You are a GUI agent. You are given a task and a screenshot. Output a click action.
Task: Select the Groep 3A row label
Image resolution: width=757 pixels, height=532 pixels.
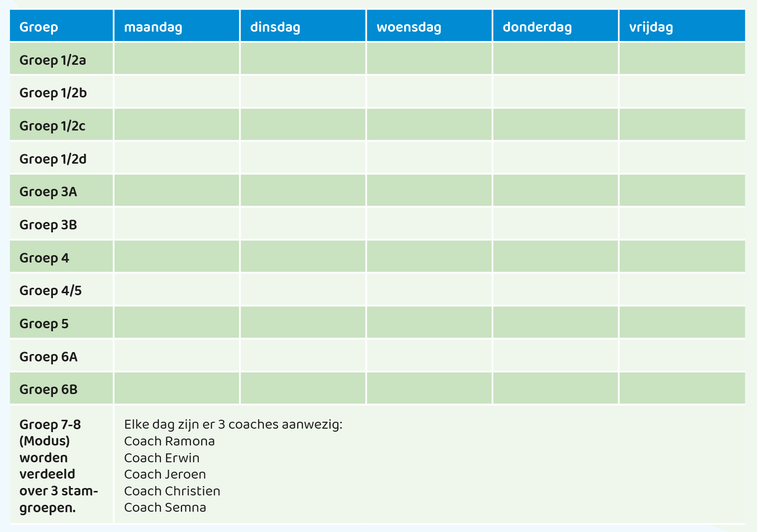coord(48,191)
